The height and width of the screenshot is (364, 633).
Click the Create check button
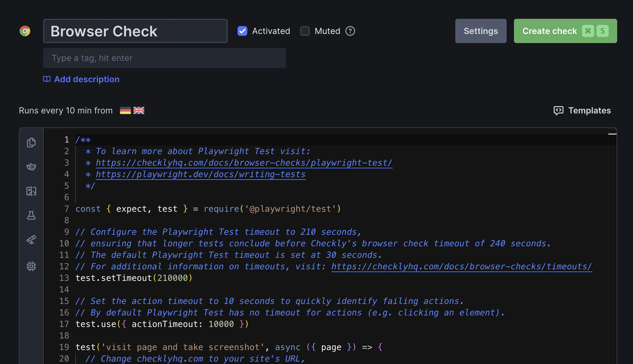click(x=565, y=31)
